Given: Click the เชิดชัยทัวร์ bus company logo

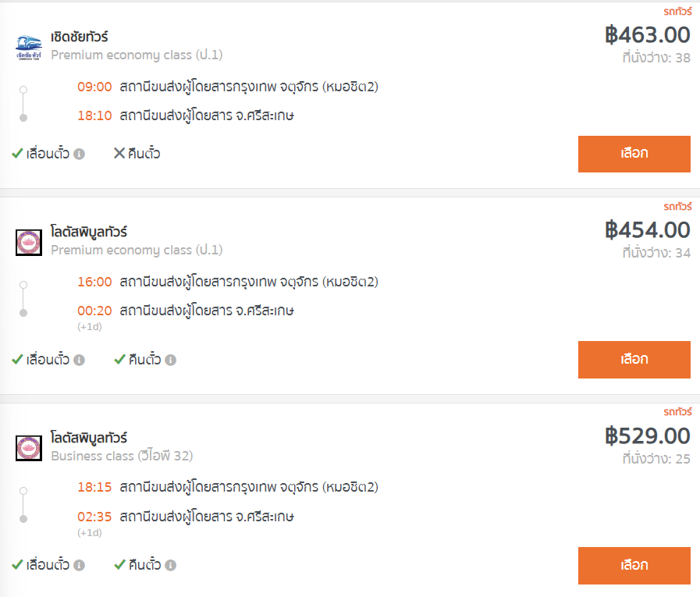Looking at the screenshot, I should 29,48.
